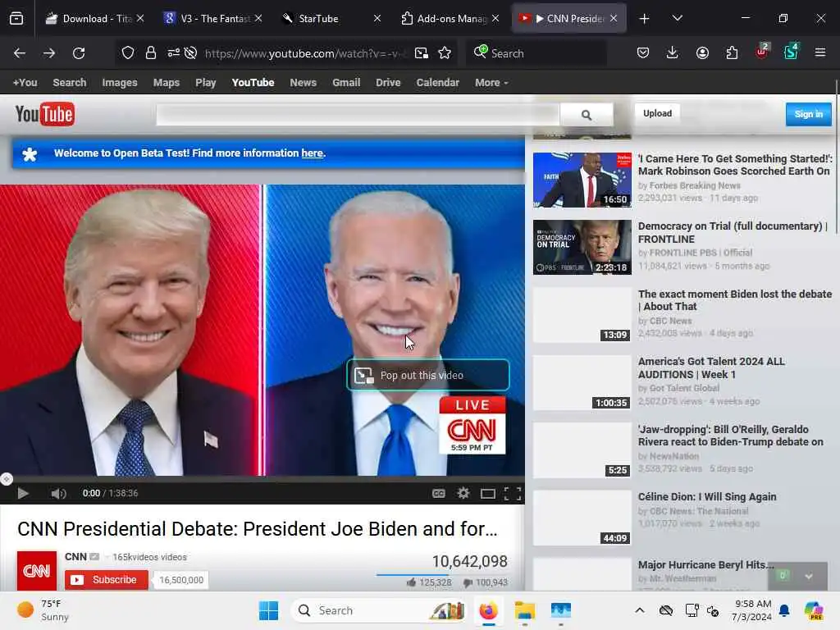Viewport: 840px width, 630px height.
Task: Open Firefox account icon
Action: coord(702,52)
